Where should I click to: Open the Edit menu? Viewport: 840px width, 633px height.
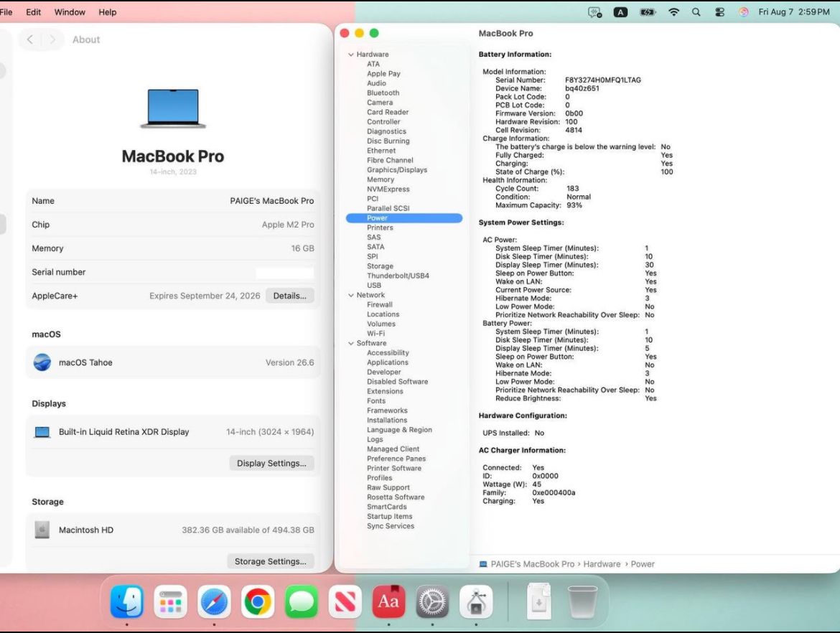tap(33, 11)
